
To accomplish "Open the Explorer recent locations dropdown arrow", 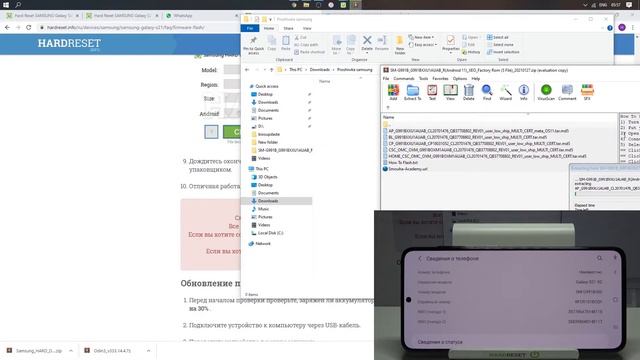I will point(264,70).
